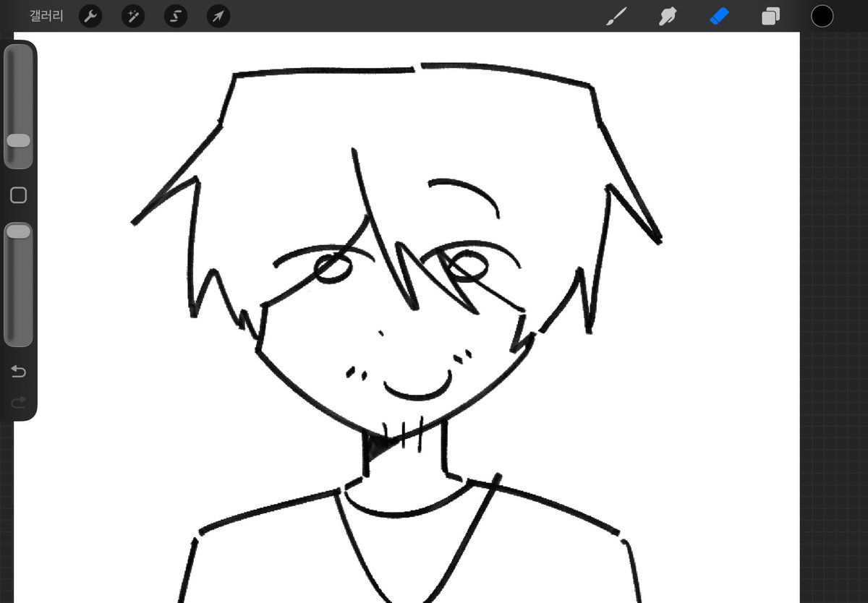868x603 pixels.
Task: Select the Paint brush tool
Action: click(x=616, y=16)
